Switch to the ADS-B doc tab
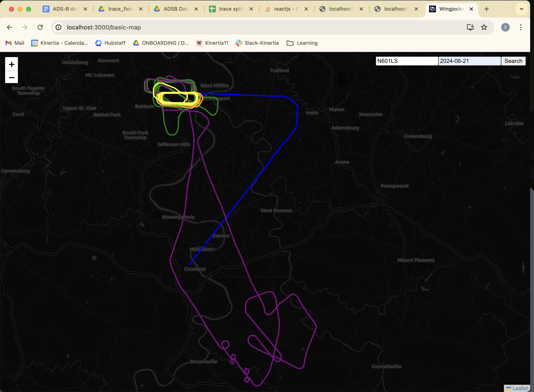The width and height of the screenshot is (534, 392). [x=65, y=9]
